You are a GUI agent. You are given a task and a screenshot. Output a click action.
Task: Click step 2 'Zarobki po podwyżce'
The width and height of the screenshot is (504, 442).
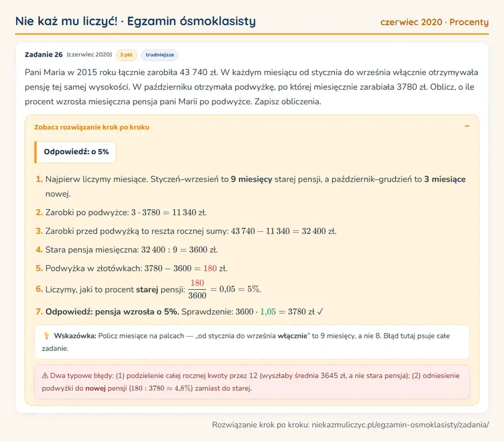tap(126, 212)
